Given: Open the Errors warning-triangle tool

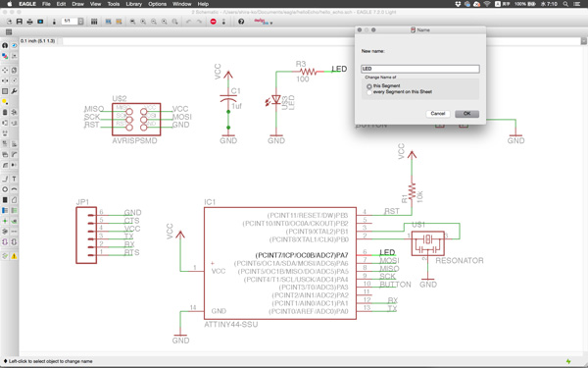Looking at the screenshot, I should click(x=14, y=256).
